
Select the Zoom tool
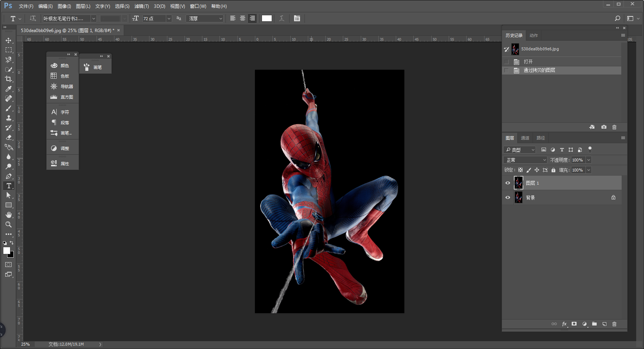pos(8,224)
